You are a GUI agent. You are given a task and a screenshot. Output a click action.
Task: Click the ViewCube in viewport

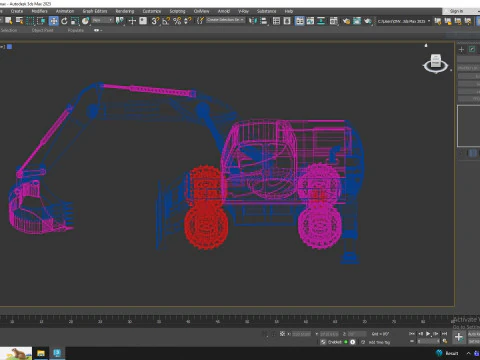pyautogui.click(x=436, y=63)
